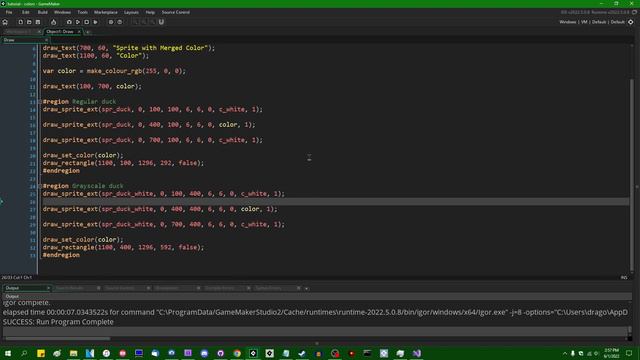The image size is (640, 360).
Task: Open the Help menu
Action: point(150,12)
